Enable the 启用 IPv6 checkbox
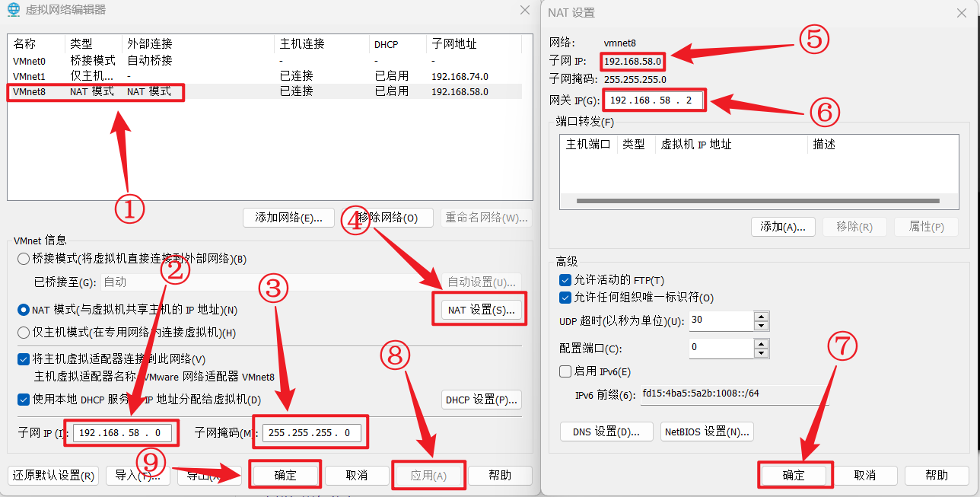The width and height of the screenshot is (980, 497). coord(565,371)
